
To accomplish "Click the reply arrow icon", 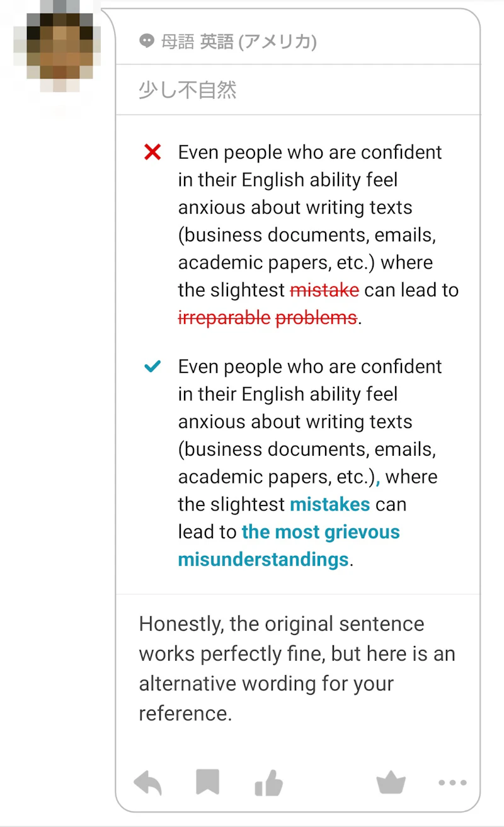I will click(x=148, y=784).
